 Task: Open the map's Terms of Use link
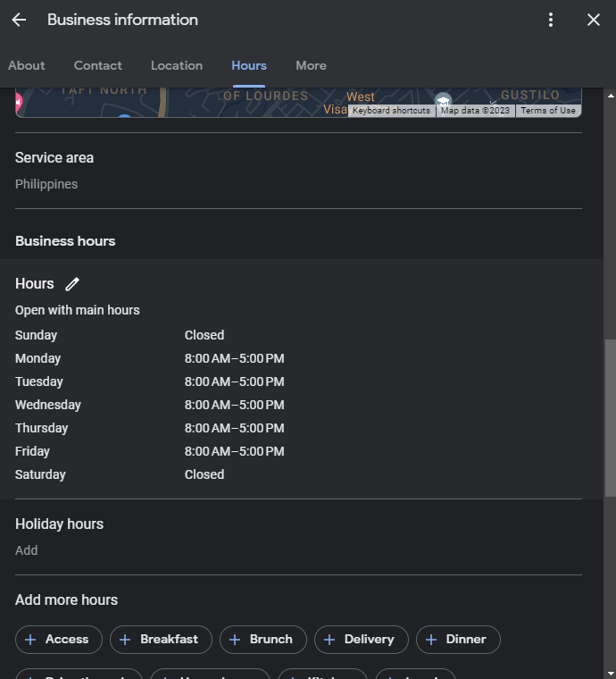pyautogui.click(x=548, y=111)
